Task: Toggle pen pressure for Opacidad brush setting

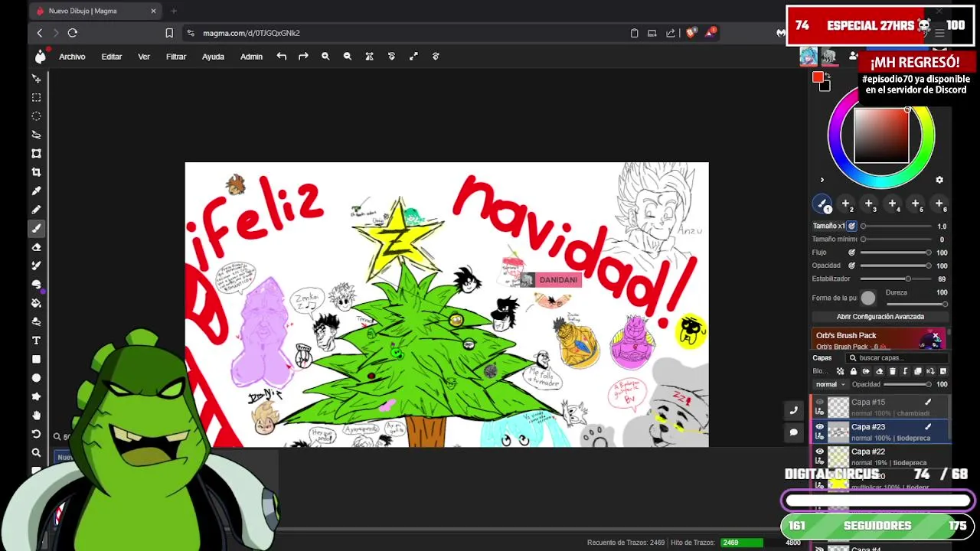Action: (851, 266)
